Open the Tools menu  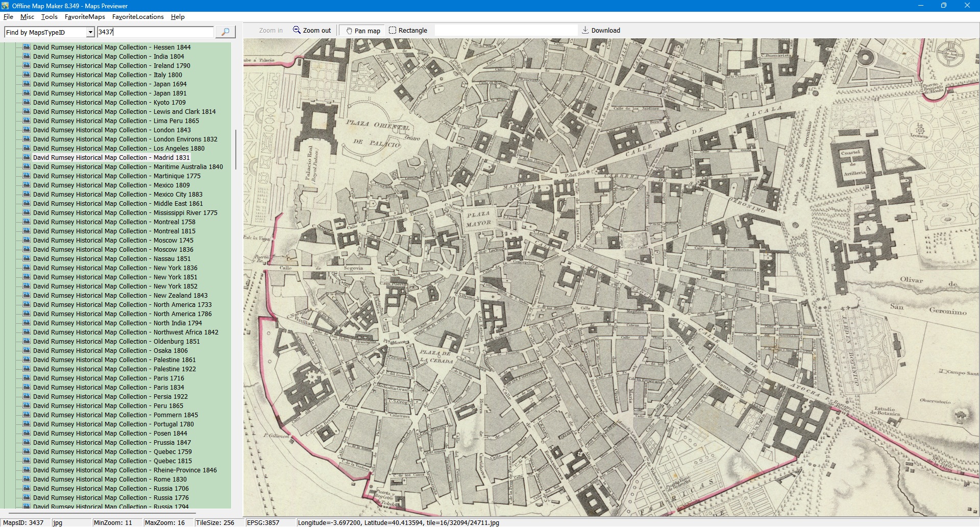(49, 17)
